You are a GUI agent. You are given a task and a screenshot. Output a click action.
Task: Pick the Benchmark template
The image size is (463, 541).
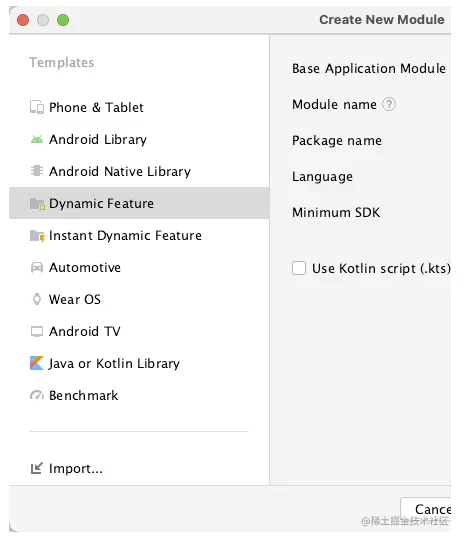tap(139, 395)
